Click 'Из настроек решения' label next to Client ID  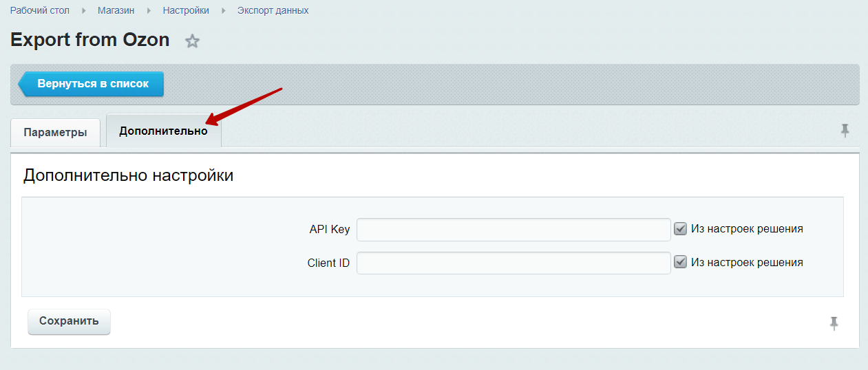tap(748, 263)
